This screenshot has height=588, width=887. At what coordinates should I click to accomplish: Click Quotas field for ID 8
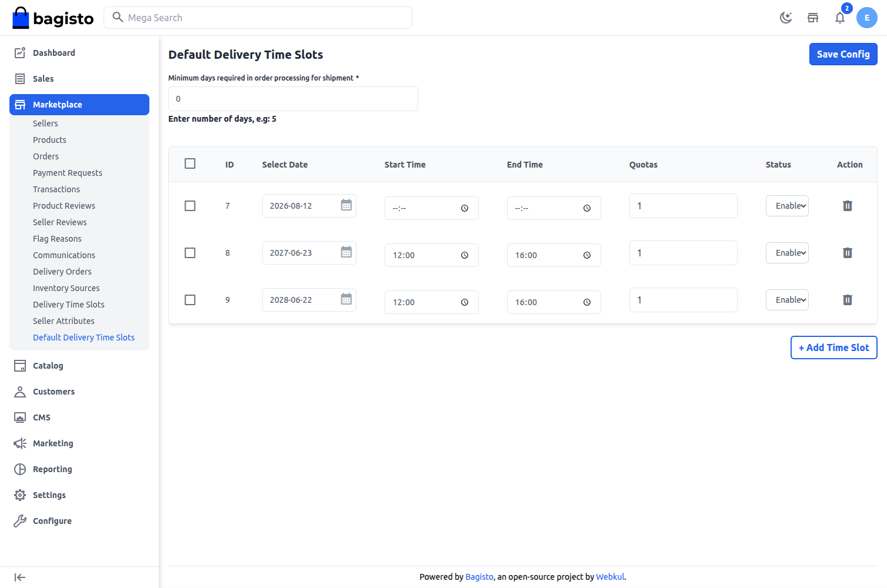683,253
